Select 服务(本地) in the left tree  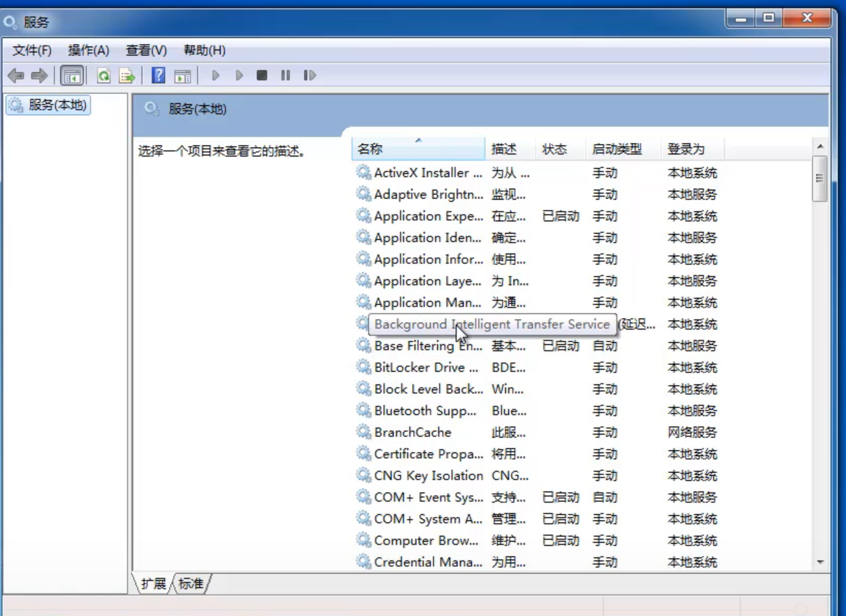[48, 105]
